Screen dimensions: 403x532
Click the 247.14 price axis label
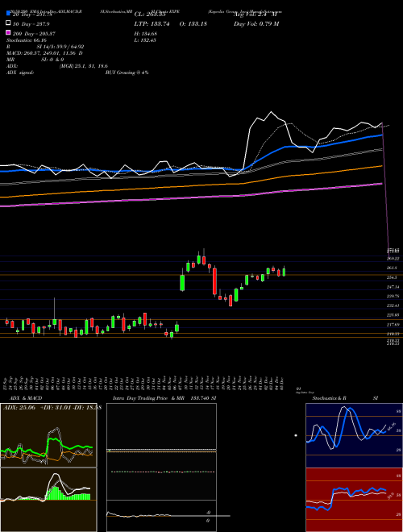click(393, 287)
